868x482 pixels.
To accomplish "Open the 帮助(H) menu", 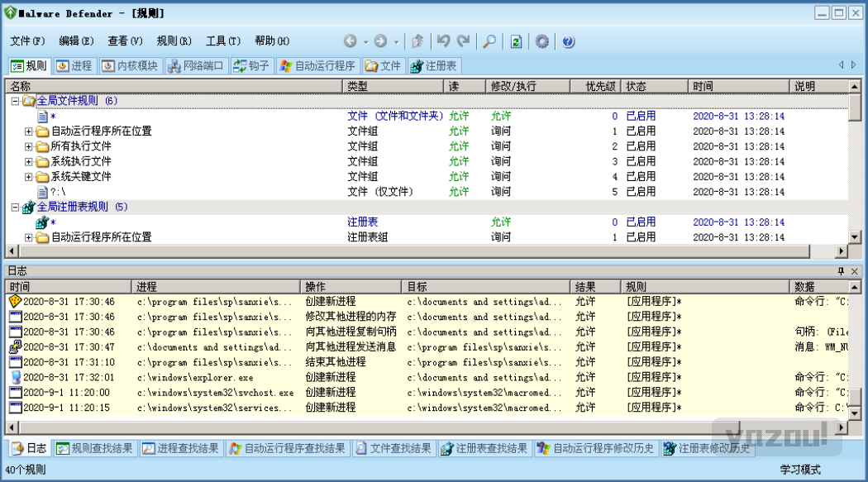I will tap(272, 41).
